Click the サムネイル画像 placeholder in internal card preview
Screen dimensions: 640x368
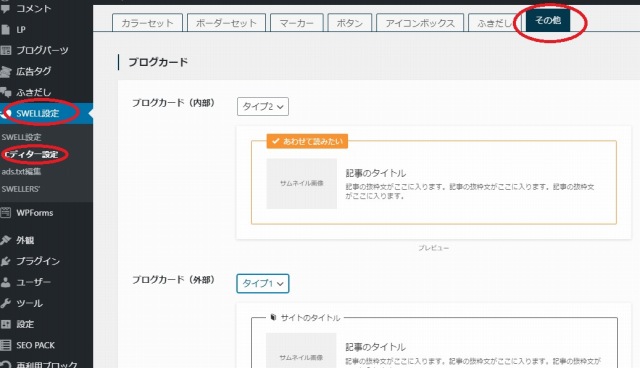pos(302,184)
